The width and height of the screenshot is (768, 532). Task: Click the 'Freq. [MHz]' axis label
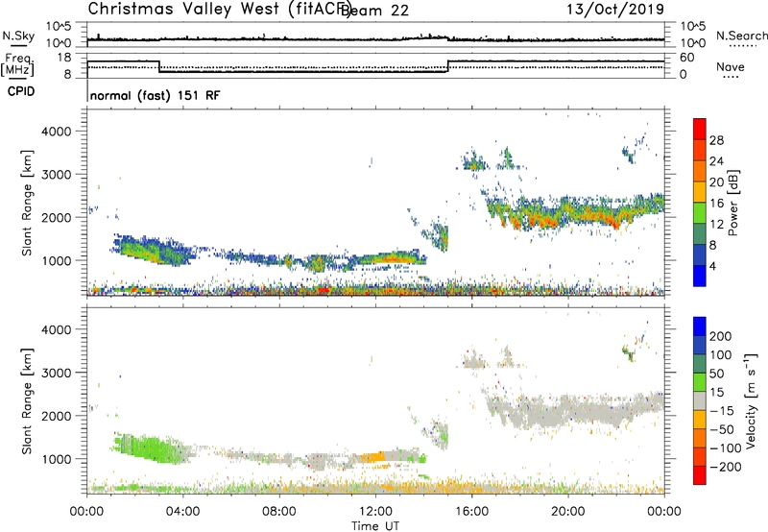(x=17, y=65)
